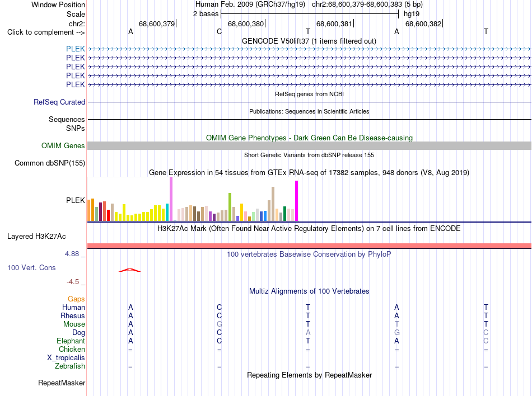Click the 100 Vert. Cons label

pyautogui.click(x=31, y=267)
